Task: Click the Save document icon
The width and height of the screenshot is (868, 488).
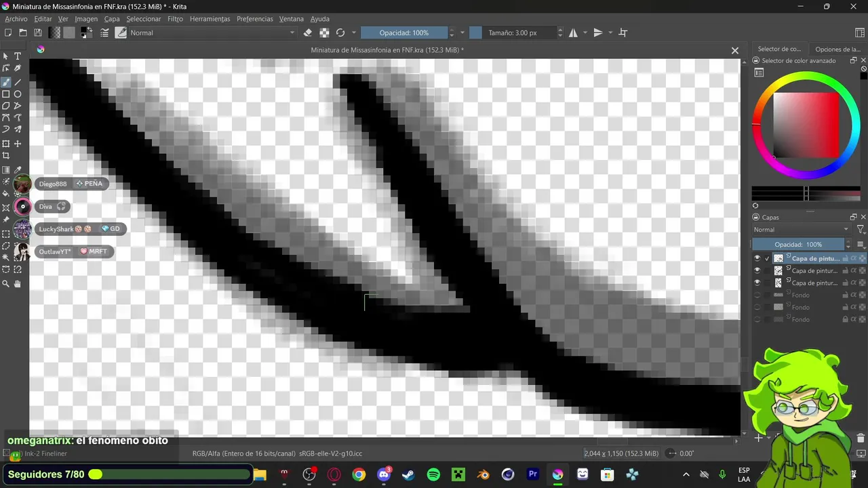Action: pos(38,33)
